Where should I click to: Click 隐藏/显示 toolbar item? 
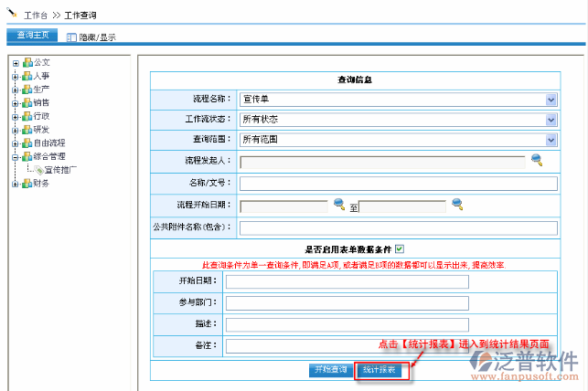(97, 37)
